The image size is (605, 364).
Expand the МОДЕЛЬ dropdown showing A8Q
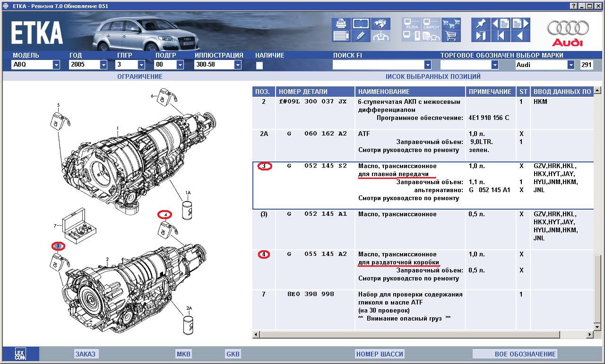coord(56,65)
